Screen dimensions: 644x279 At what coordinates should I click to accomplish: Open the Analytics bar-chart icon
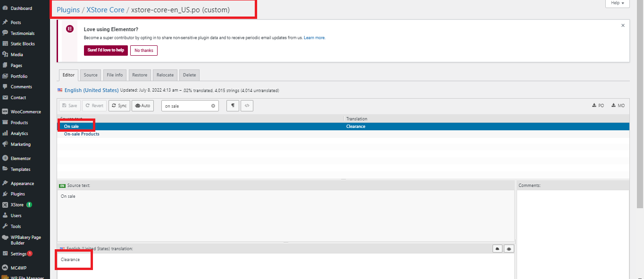pyautogui.click(x=5, y=134)
